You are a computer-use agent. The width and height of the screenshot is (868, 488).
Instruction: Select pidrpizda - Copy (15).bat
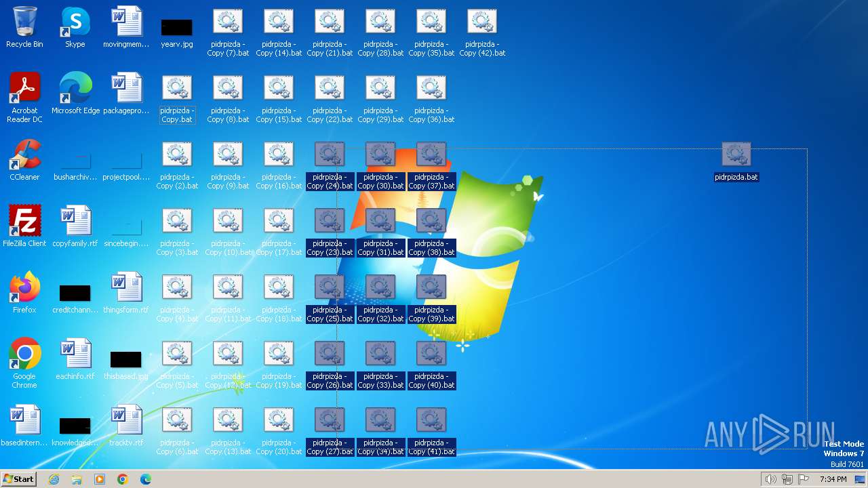[279, 98]
